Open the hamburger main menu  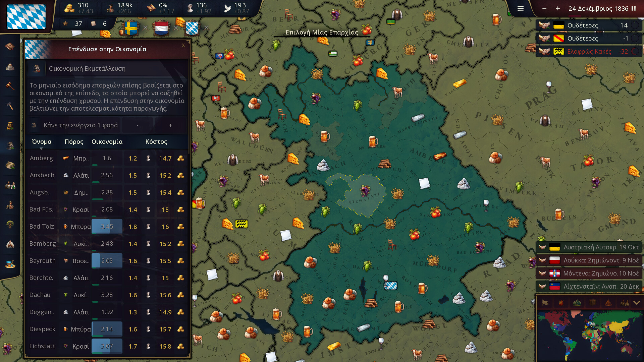[520, 9]
